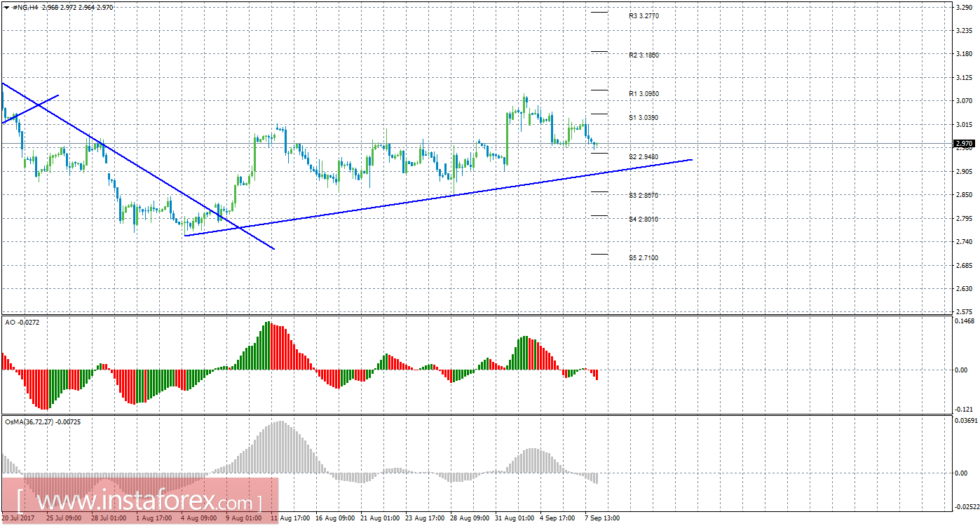
Task: Select the S2 2.9480 support label
Action: 644,156
